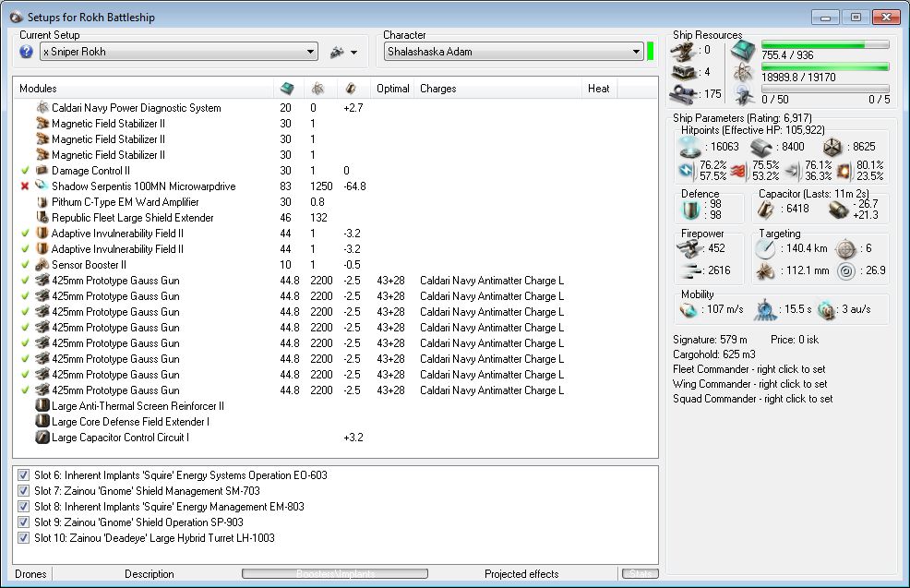Click the blue help question mark icon
The height and width of the screenshot is (588, 910).
[x=26, y=52]
